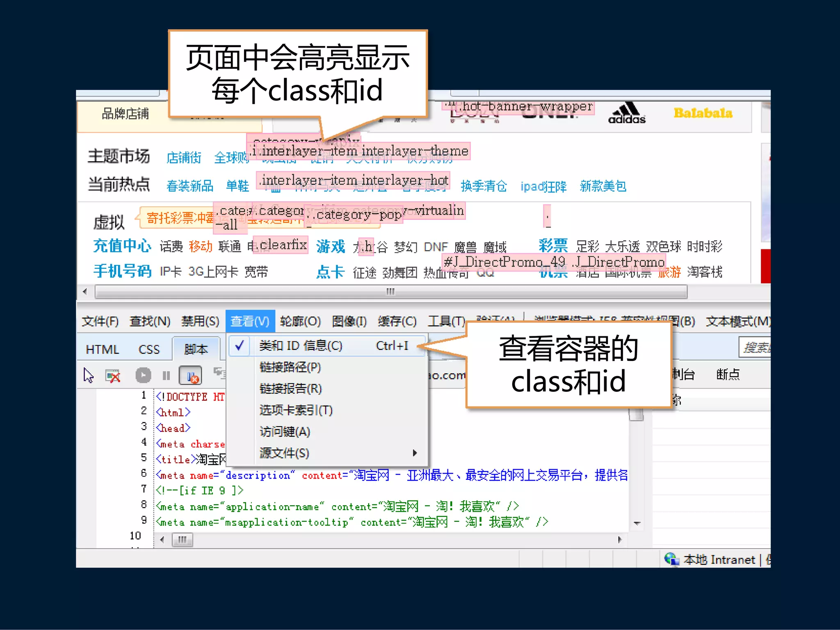Screen dimensions: 840x630
Task: Close the open 查看(V) menu
Action: point(250,321)
